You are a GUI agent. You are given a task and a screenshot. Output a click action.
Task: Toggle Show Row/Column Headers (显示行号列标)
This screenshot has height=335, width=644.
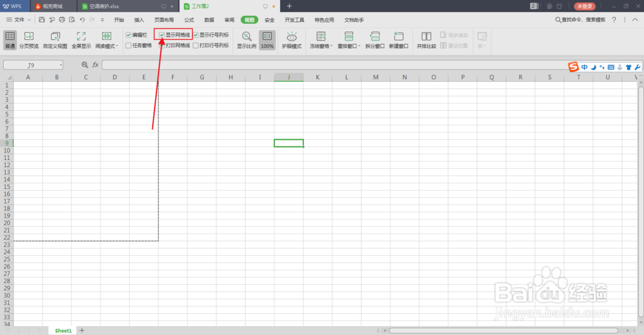[196, 35]
